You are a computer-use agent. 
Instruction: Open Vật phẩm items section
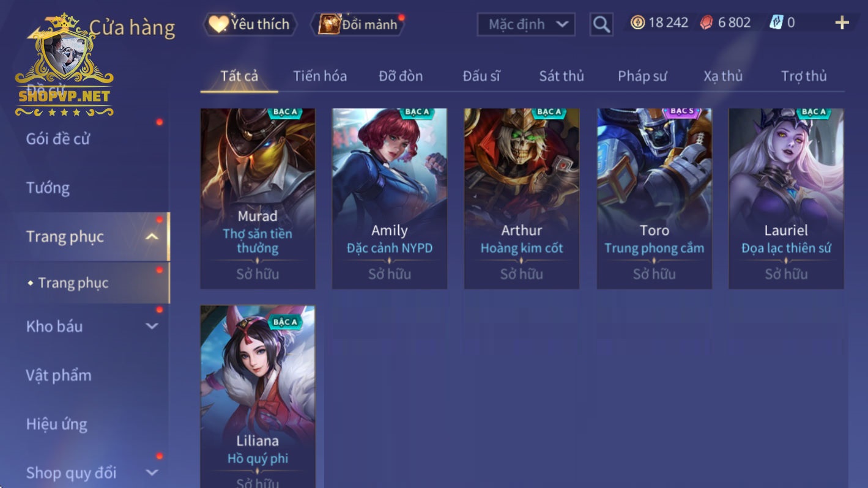coord(59,375)
